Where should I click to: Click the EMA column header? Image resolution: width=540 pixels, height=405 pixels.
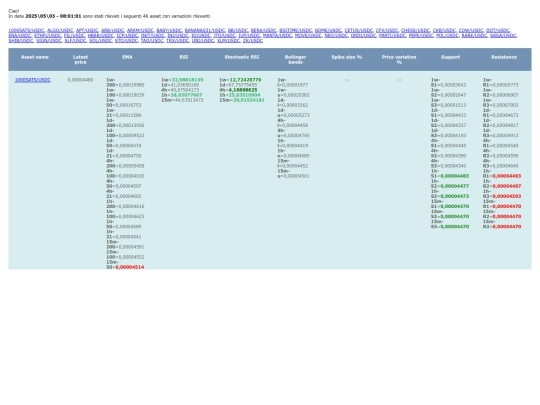coord(127,57)
